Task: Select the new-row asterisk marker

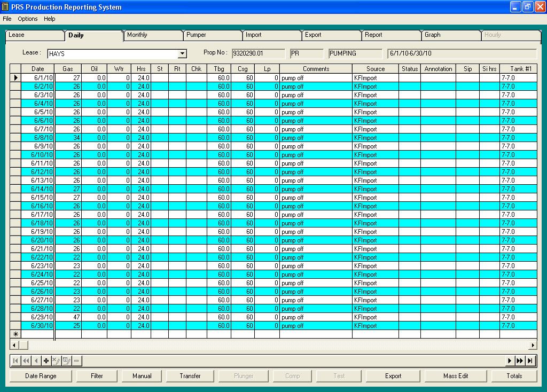Action: click(15, 334)
